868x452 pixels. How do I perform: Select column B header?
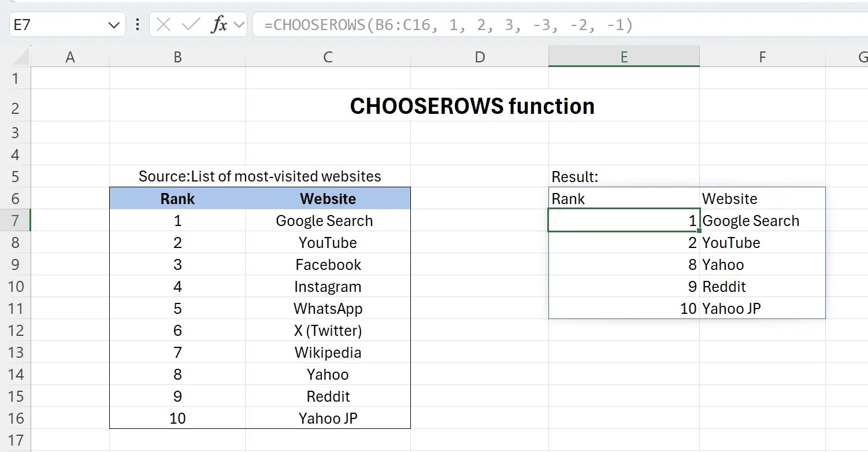pyautogui.click(x=177, y=56)
